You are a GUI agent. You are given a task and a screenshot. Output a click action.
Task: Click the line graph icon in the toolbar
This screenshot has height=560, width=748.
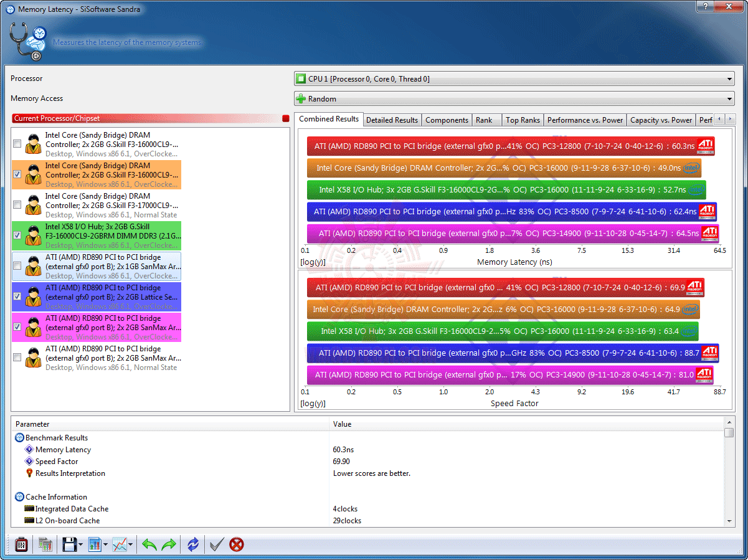(120, 544)
